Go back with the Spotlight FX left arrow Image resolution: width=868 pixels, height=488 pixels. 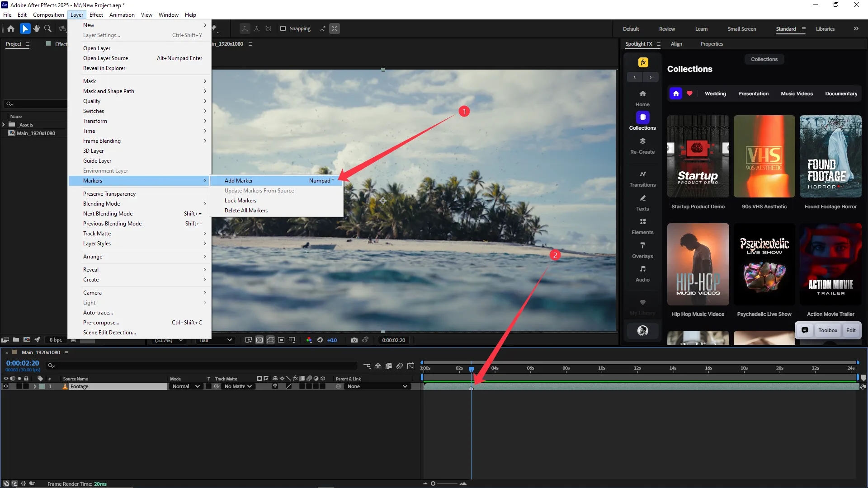coord(635,77)
